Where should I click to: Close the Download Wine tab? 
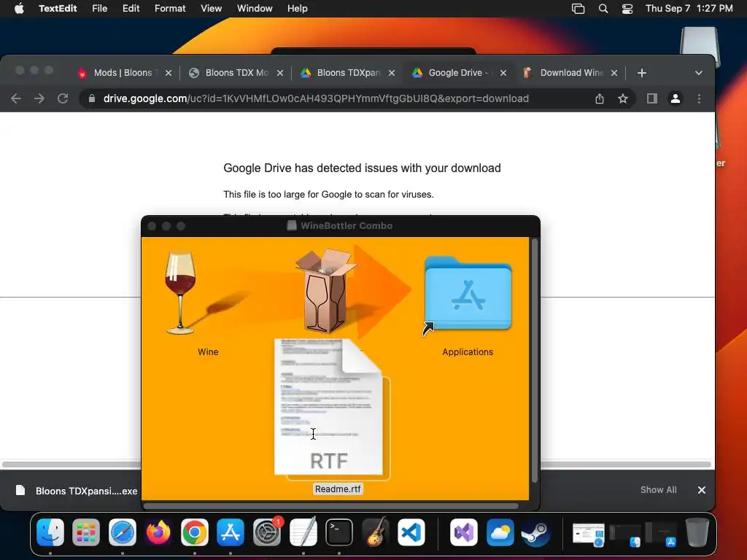click(x=614, y=73)
